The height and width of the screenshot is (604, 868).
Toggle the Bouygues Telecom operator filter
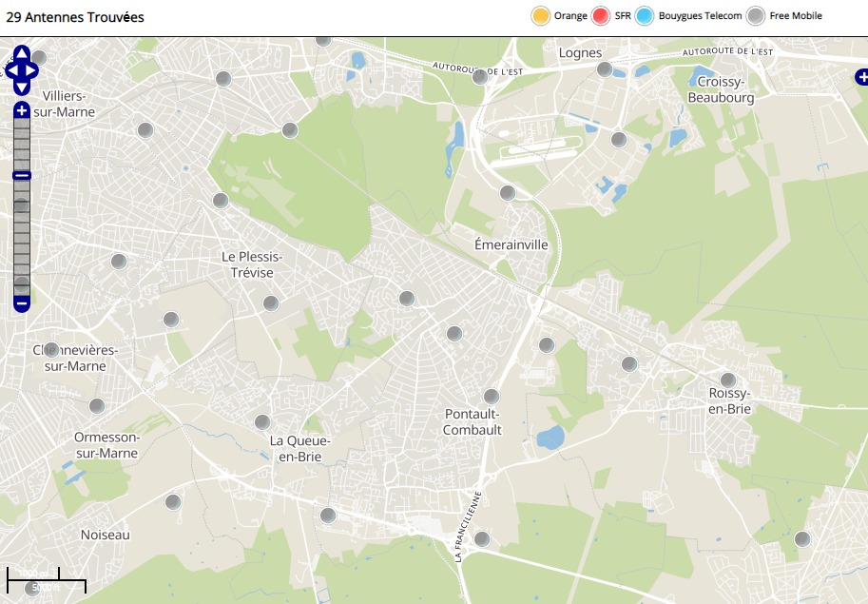pyautogui.click(x=645, y=16)
